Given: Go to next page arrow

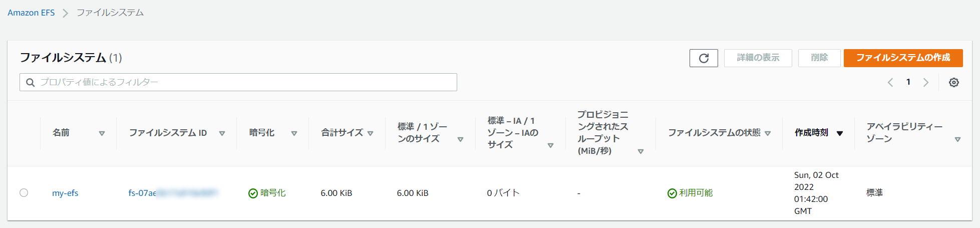Looking at the screenshot, I should point(926,83).
